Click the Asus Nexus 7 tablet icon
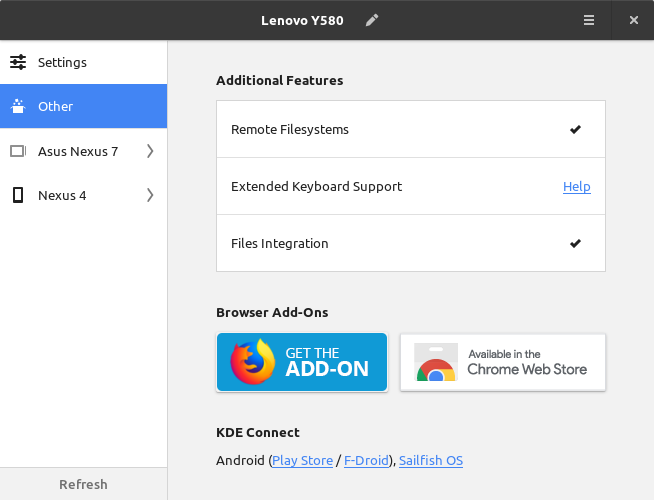Viewport: 654px width, 500px height. point(18,151)
